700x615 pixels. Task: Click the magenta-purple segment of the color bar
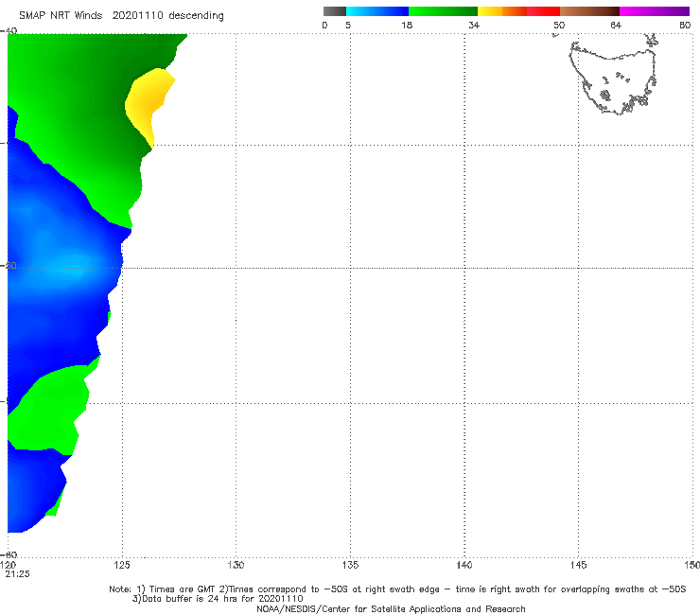coord(655,11)
